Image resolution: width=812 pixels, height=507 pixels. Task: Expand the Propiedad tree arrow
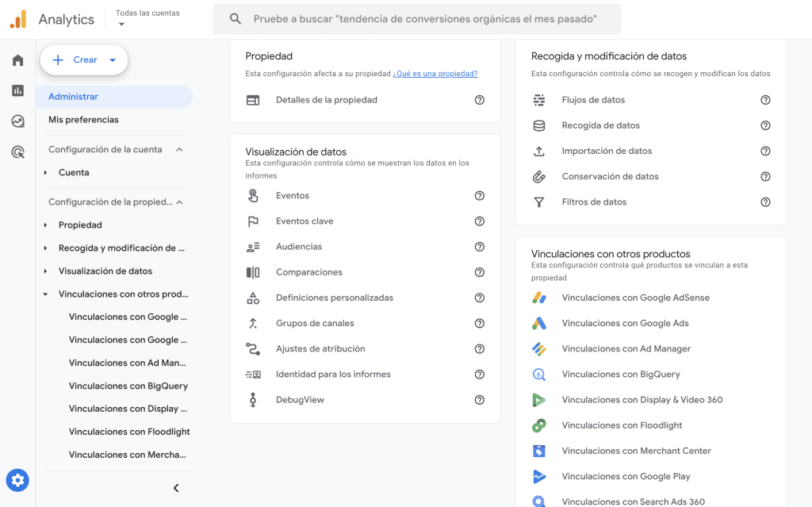45,225
